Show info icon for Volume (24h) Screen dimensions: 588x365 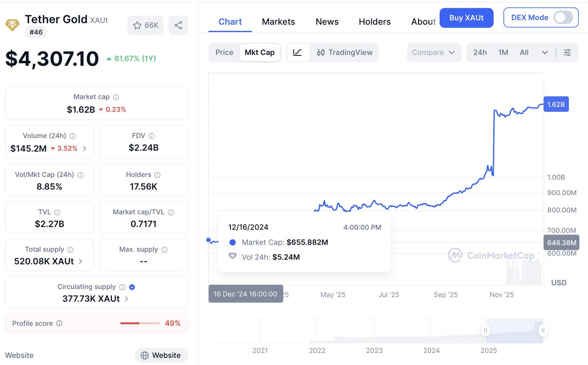(x=73, y=136)
